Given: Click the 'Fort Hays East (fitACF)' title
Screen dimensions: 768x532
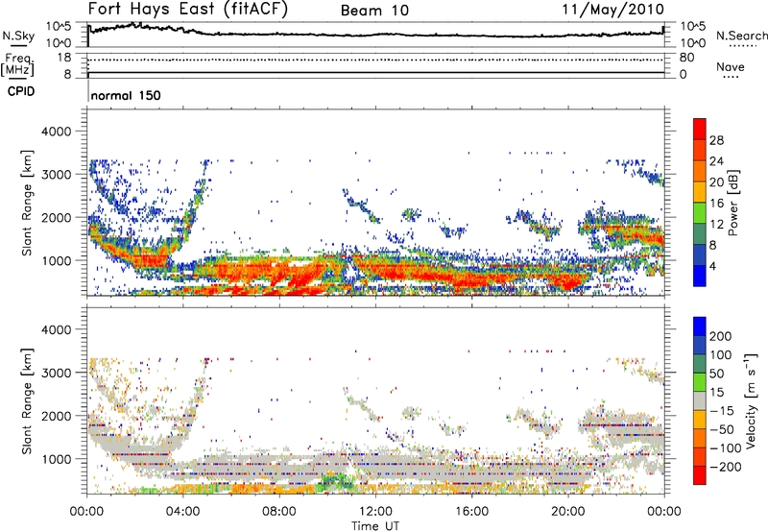Looking at the screenshot, I should pyautogui.click(x=188, y=9).
